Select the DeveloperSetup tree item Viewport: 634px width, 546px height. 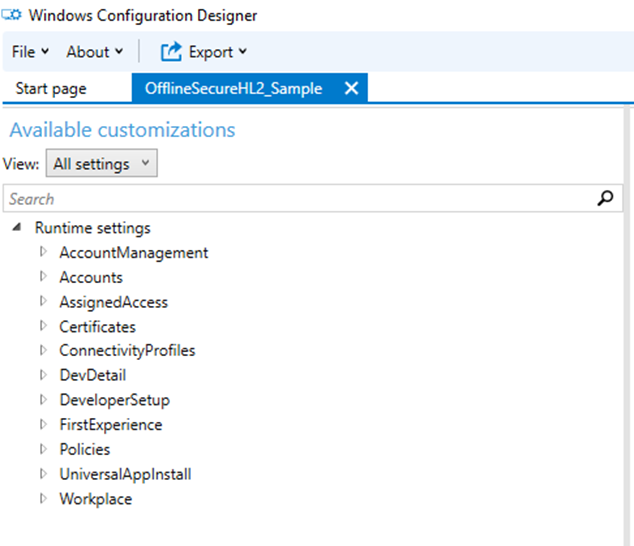[x=114, y=400]
